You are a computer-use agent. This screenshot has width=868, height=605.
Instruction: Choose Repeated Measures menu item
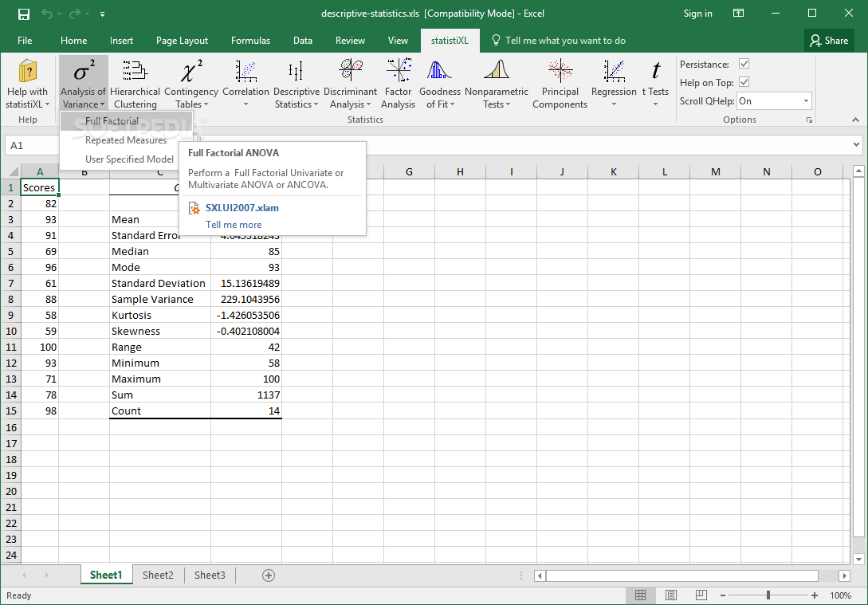point(126,140)
